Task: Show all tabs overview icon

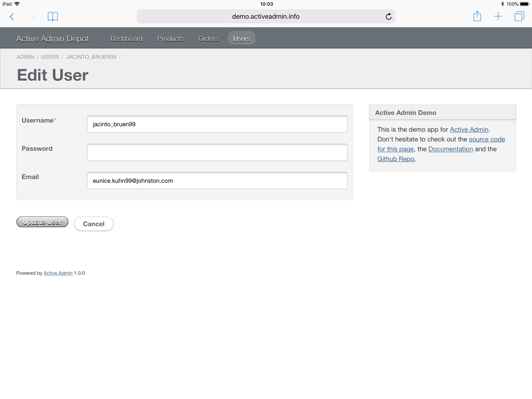Action: click(519, 16)
